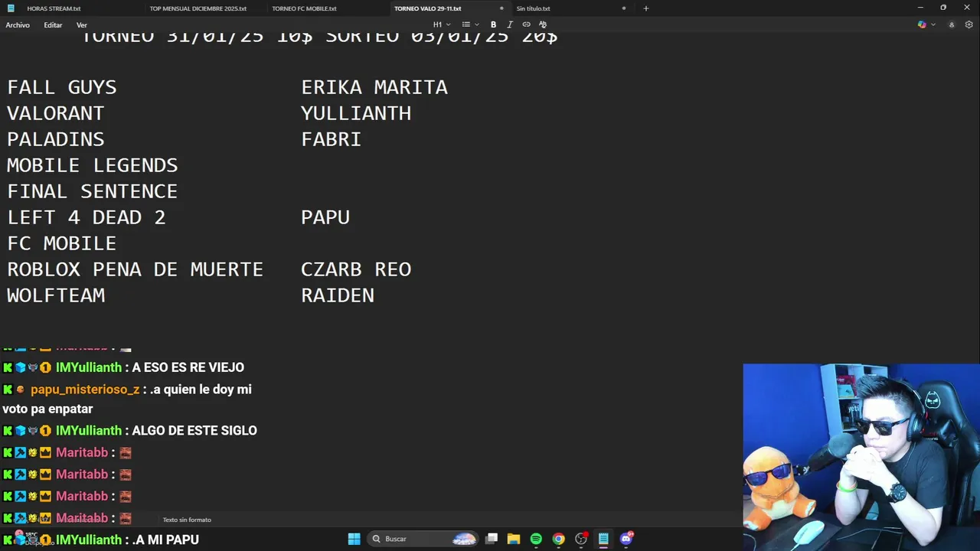Open Task View from the taskbar
The width and height of the screenshot is (980, 551).
coord(492,539)
